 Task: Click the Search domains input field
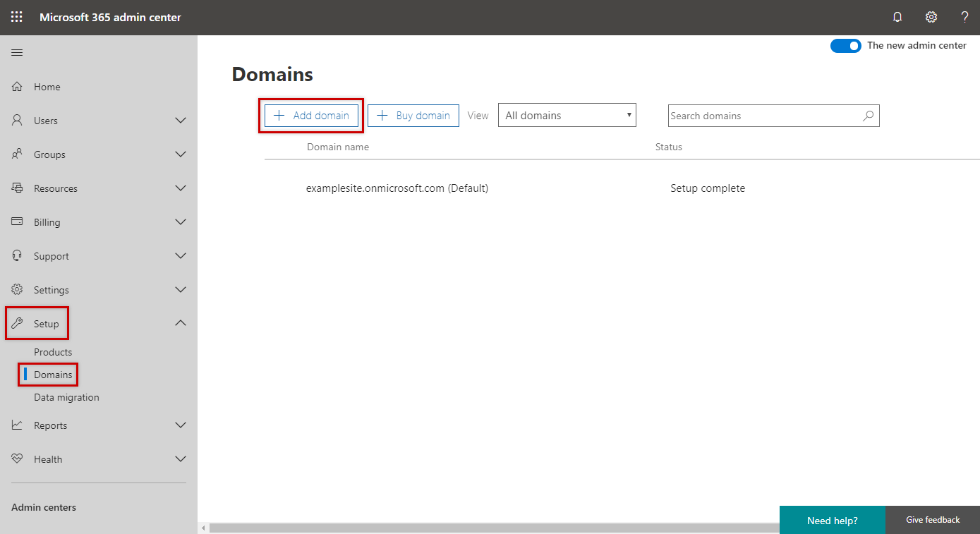pos(762,116)
